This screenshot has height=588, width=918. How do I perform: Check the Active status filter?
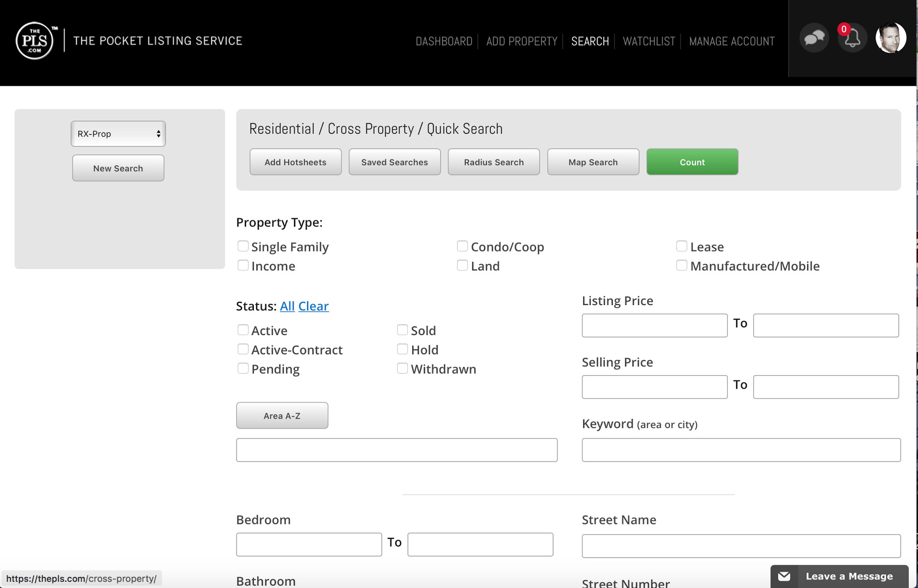243,329
